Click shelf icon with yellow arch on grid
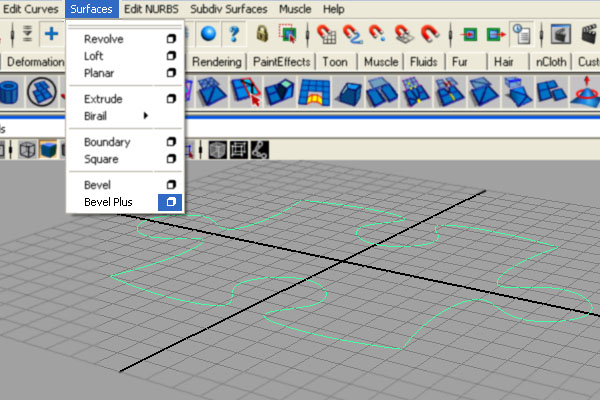The height and width of the screenshot is (400, 600). (x=314, y=92)
